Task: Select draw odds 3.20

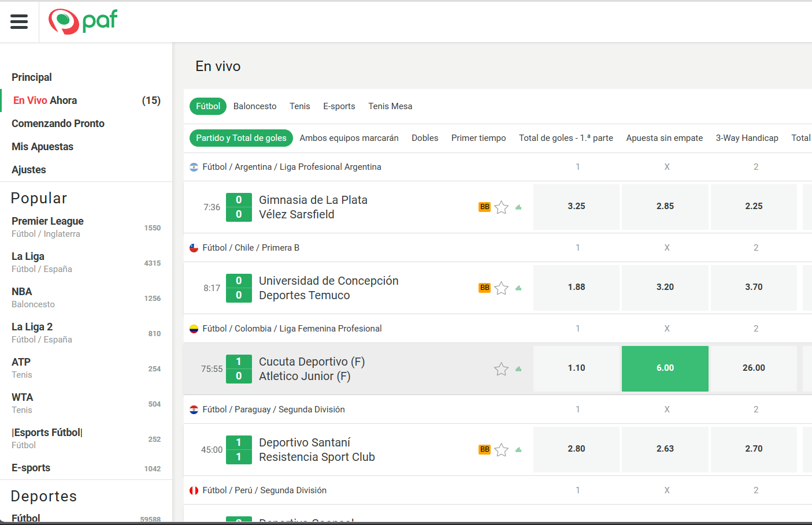Action: pos(665,288)
